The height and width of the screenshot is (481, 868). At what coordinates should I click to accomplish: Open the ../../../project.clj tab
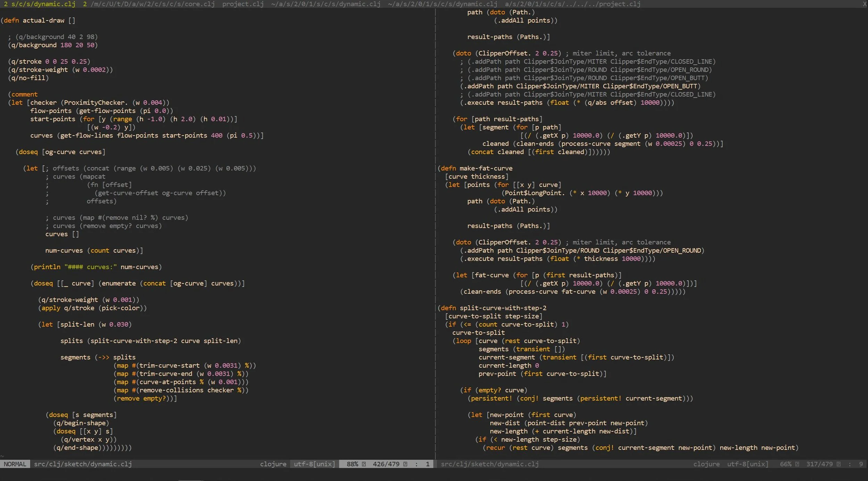(572, 4)
